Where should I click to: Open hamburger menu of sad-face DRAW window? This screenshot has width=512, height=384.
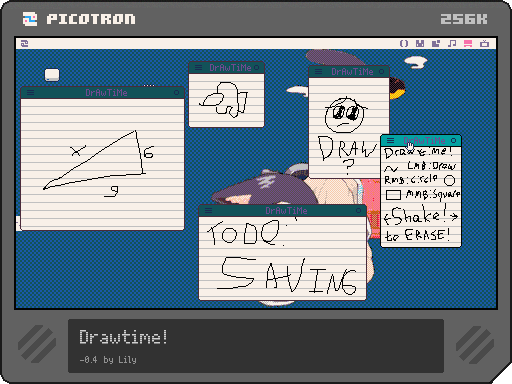tap(318, 72)
